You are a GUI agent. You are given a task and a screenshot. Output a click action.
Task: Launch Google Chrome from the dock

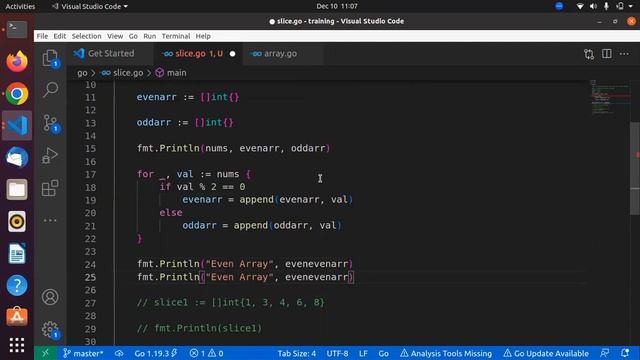click(x=17, y=94)
